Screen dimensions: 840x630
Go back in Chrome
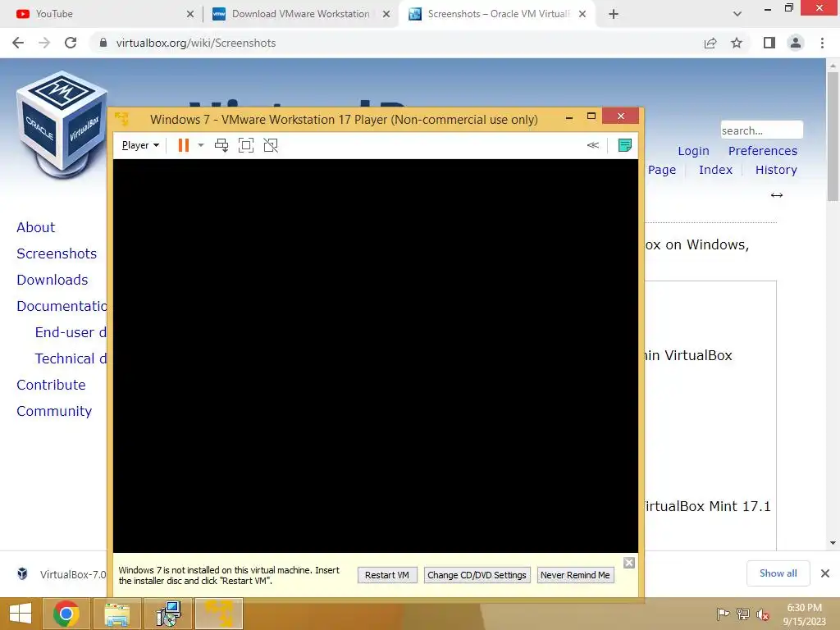[x=18, y=43]
